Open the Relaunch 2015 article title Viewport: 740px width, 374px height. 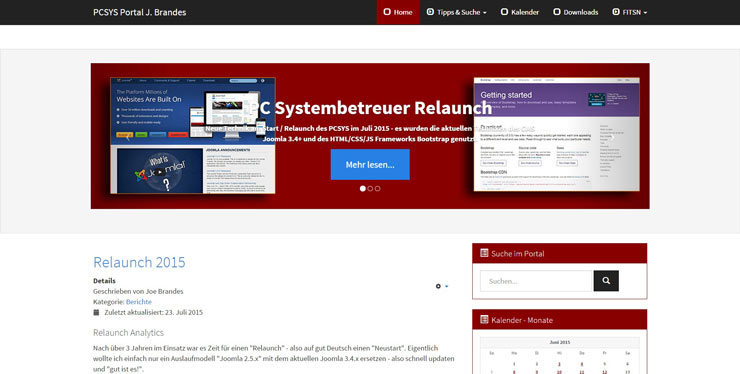[x=139, y=262]
